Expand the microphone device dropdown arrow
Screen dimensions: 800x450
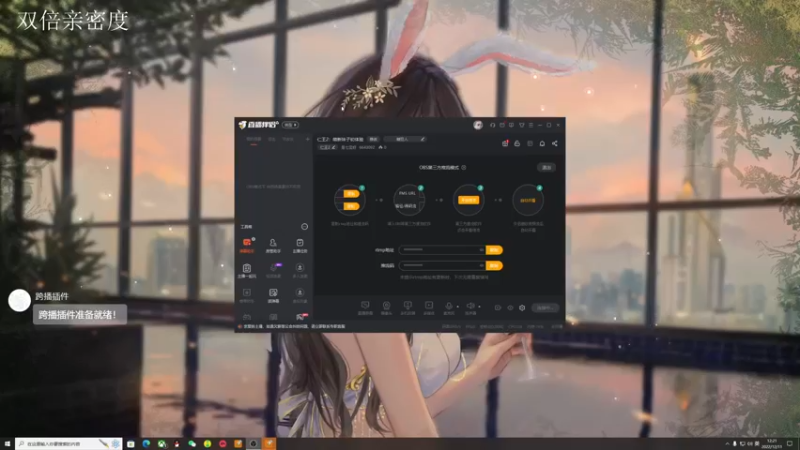(x=457, y=307)
